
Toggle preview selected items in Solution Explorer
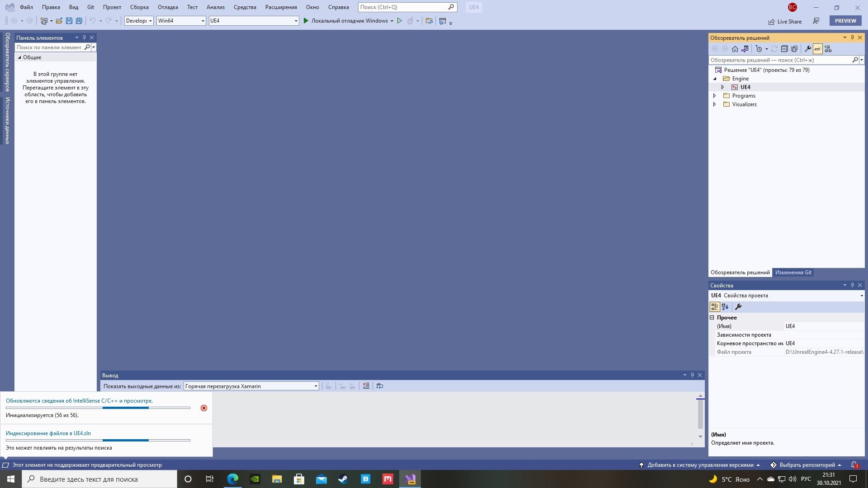817,49
